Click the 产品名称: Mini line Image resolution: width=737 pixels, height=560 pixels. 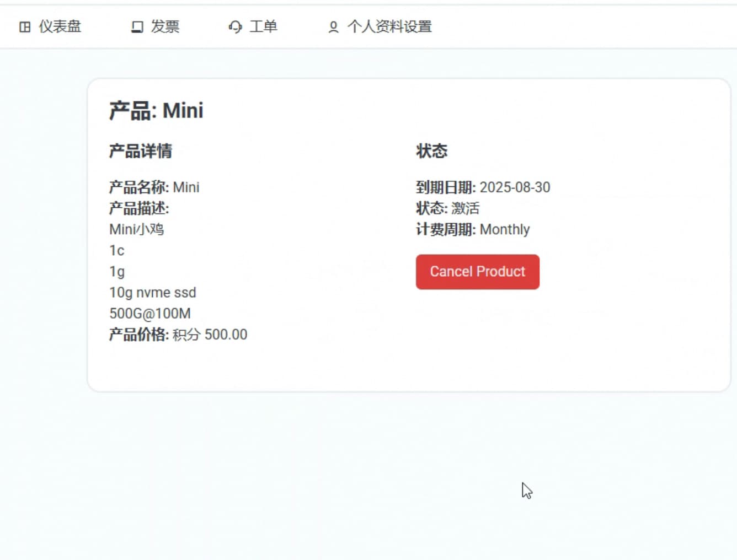154,187
